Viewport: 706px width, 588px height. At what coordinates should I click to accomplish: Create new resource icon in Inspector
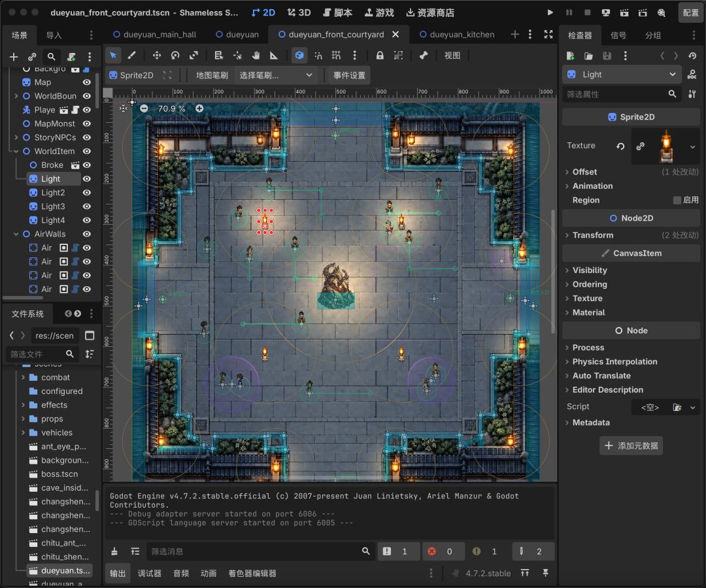coord(570,56)
